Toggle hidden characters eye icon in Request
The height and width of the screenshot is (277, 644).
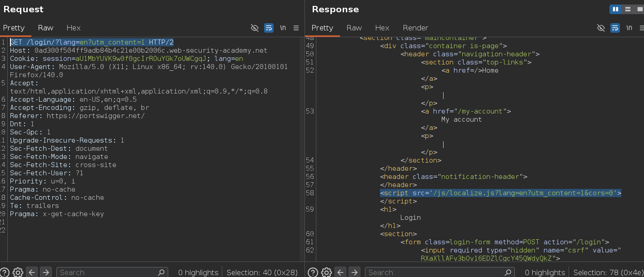tap(255, 28)
